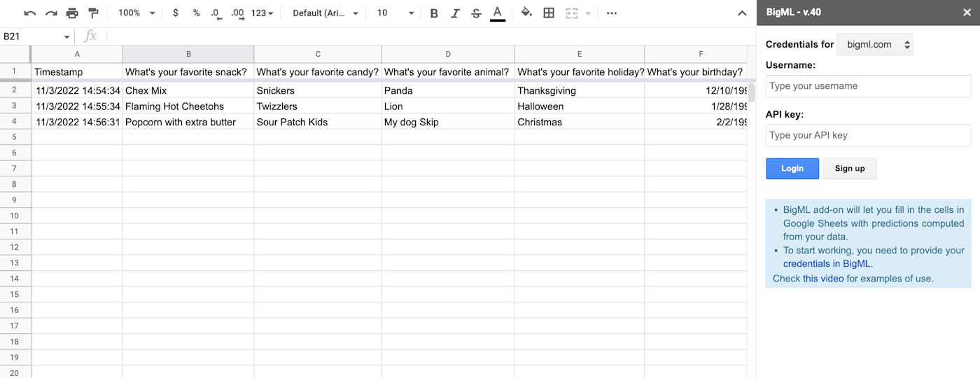Screen dimensions: 980x378
Task: Open the font family dropdown
Action: click(x=325, y=13)
